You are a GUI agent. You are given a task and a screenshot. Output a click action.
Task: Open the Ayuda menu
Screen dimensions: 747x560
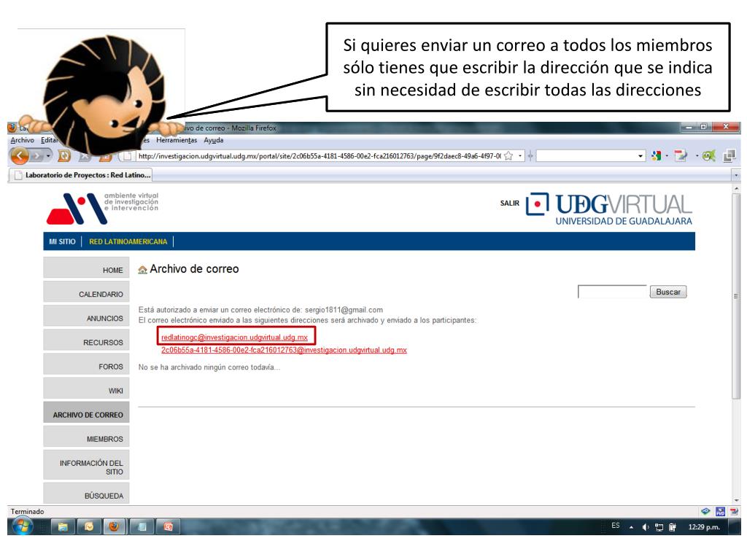tap(214, 140)
